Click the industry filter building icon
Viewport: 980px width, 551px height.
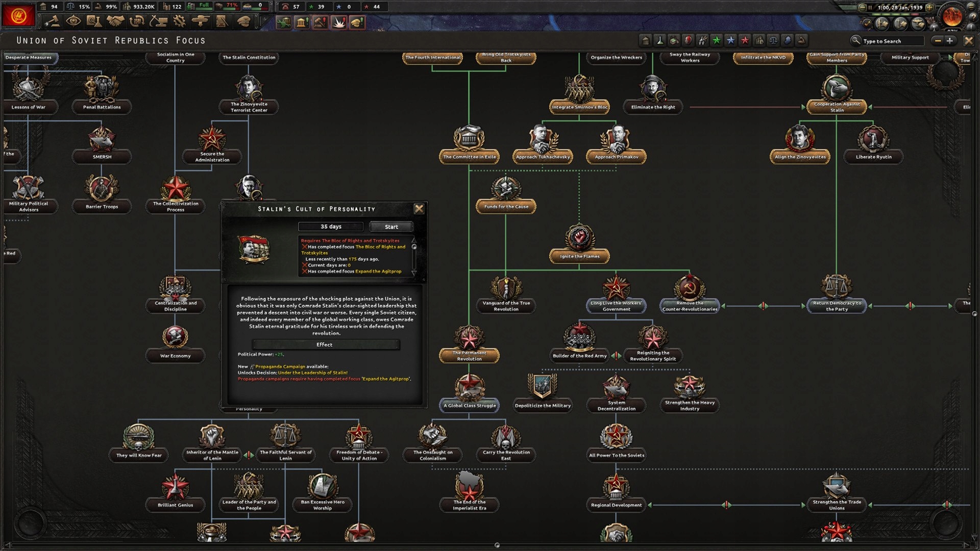click(x=646, y=40)
